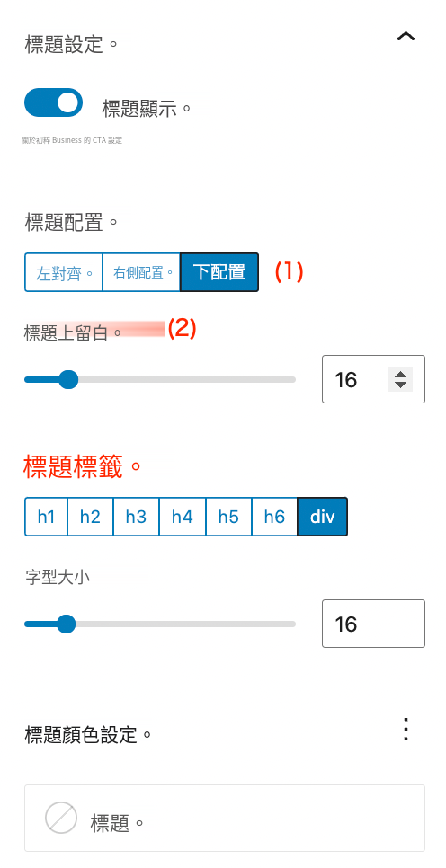Set title tag to h2

pos(90,517)
